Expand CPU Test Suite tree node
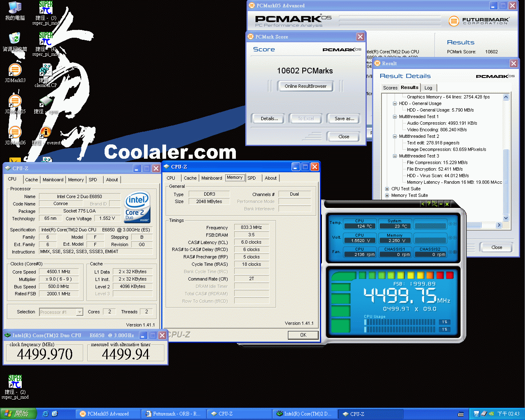525x420 pixels. point(387,189)
